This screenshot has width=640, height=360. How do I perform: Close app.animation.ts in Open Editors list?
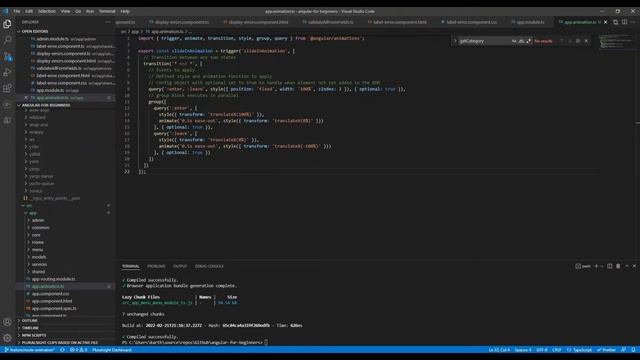pyautogui.click(x=26, y=98)
